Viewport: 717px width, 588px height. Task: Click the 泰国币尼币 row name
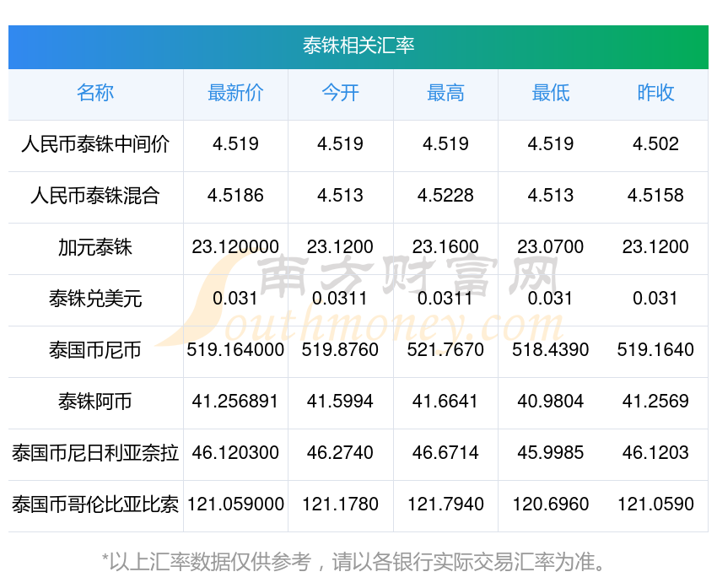[x=95, y=350]
